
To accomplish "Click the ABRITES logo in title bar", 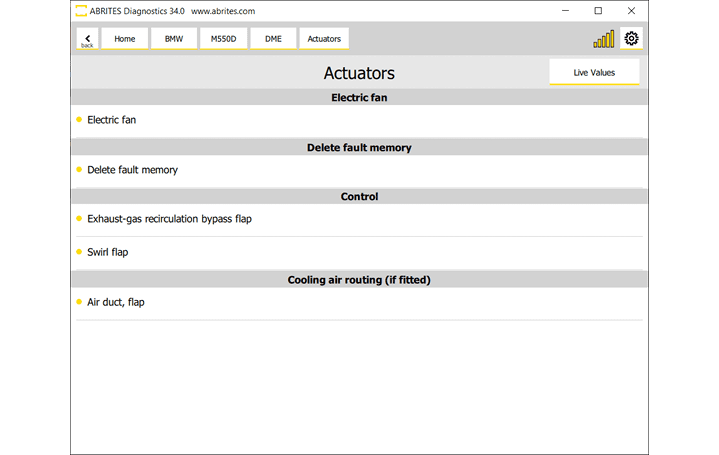I will tap(82, 11).
